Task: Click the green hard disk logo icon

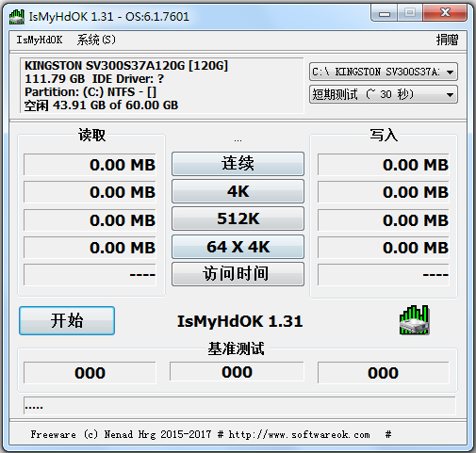Action: [x=415, y=320]
